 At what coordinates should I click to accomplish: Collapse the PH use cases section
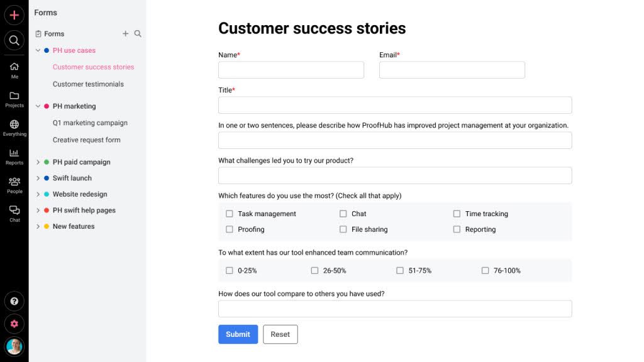point(38,50)
